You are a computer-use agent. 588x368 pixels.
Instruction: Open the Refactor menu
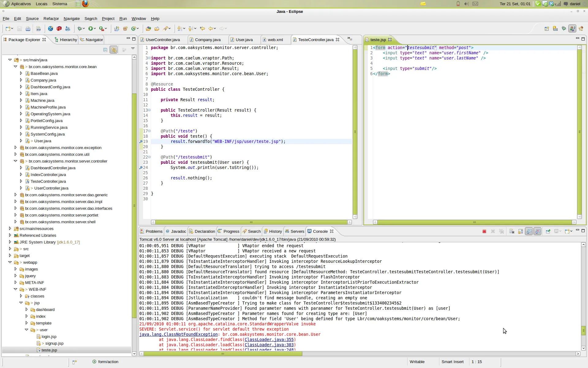(x=51, y=19)
